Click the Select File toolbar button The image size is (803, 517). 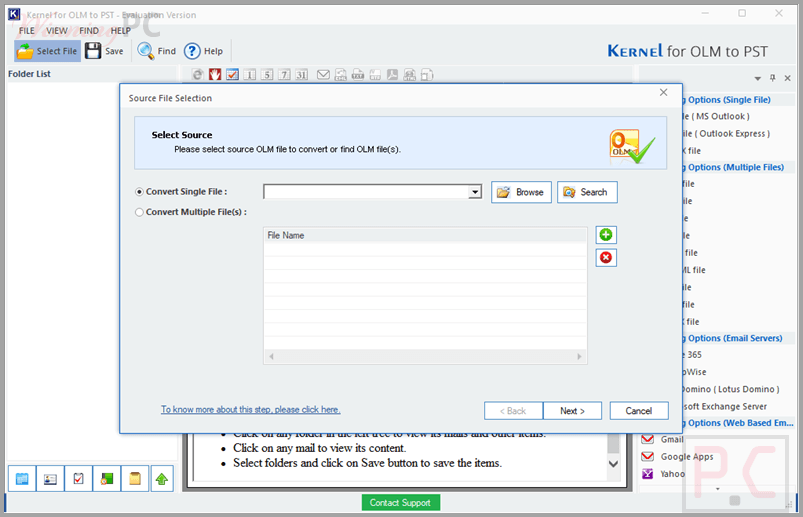48,51
